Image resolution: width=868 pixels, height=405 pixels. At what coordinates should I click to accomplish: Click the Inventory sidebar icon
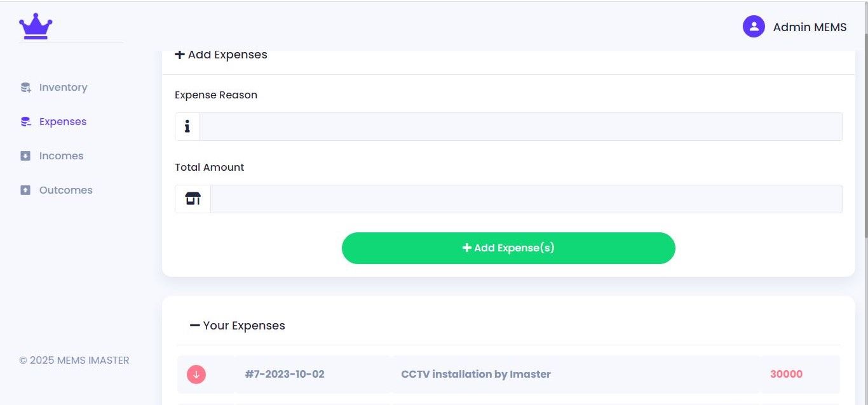pos(25,88)
